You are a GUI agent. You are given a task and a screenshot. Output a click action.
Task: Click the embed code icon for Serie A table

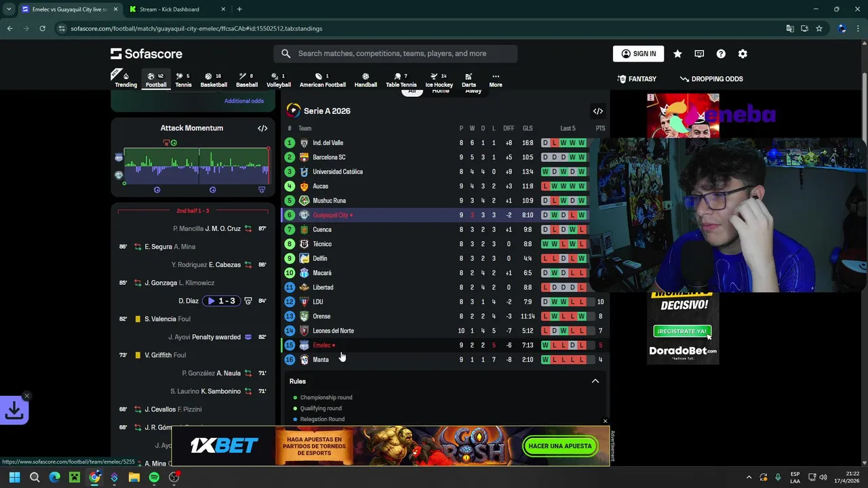pos(598,111)
